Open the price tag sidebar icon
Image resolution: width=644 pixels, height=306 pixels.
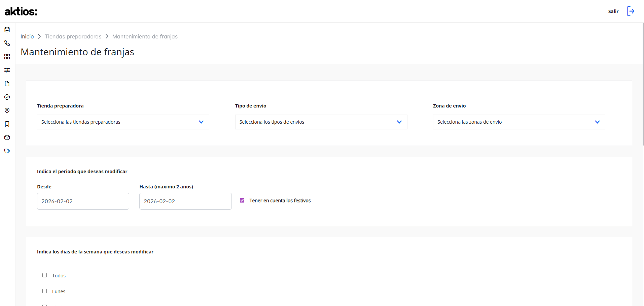[7, 151]
